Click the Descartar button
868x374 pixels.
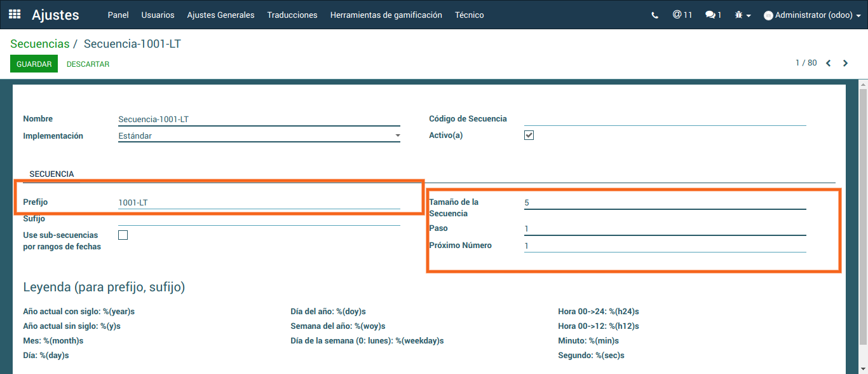(88, 64)
